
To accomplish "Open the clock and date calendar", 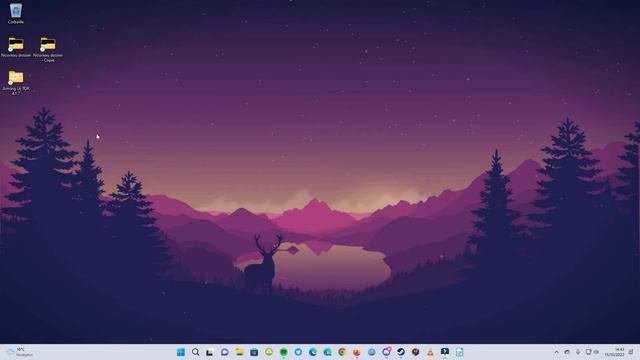I will [x=615, y=352].
